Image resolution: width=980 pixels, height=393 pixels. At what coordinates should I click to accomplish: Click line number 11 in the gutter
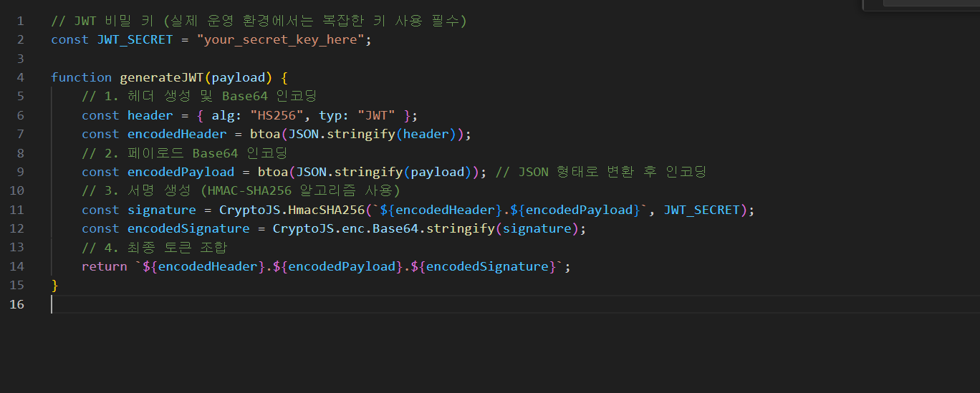16,210
